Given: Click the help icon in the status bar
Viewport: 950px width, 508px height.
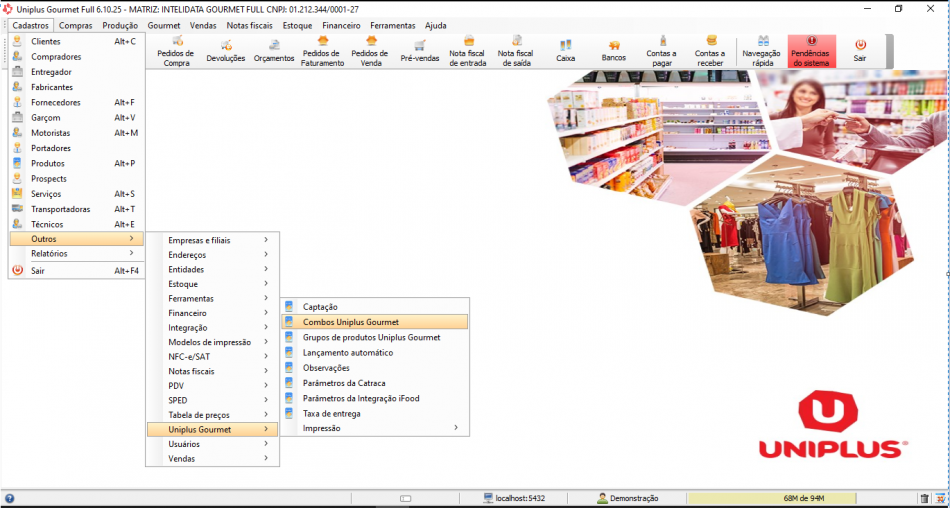Looking at the screenshot, I should (9, 498).
